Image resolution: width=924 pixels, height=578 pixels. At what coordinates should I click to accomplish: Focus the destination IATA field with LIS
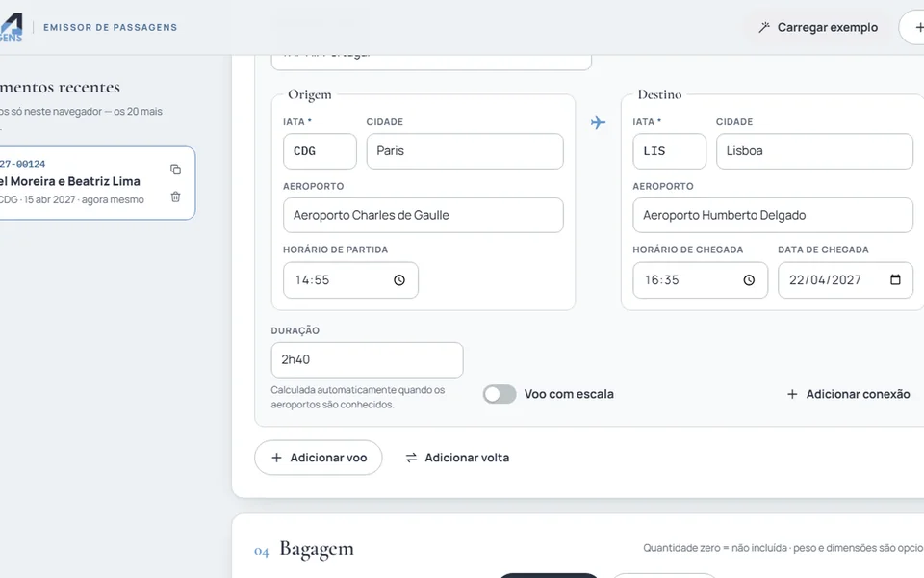tap(670, 151)
